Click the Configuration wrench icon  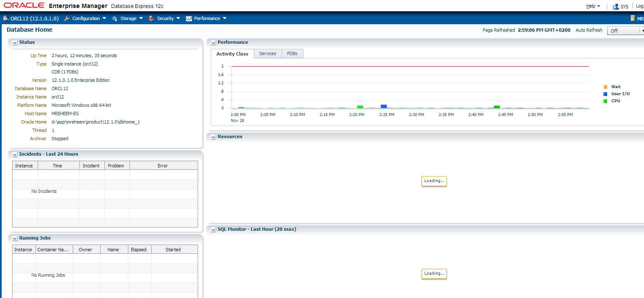tap(66, 18)
